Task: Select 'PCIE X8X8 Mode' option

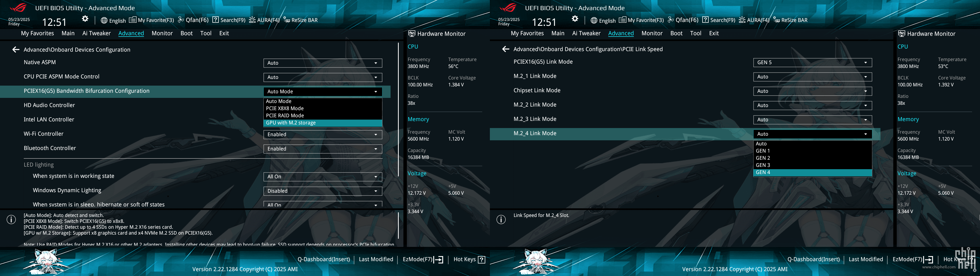Action: pos(323,109)
